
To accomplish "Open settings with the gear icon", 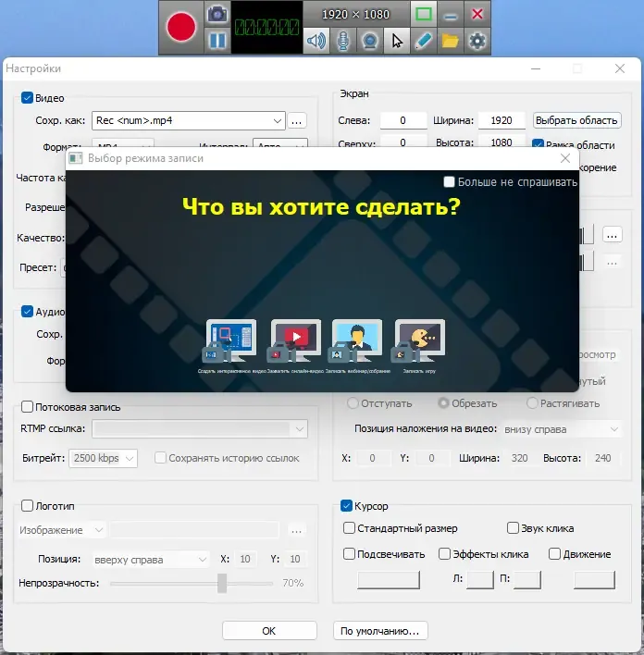I will [x=477, y=41].
